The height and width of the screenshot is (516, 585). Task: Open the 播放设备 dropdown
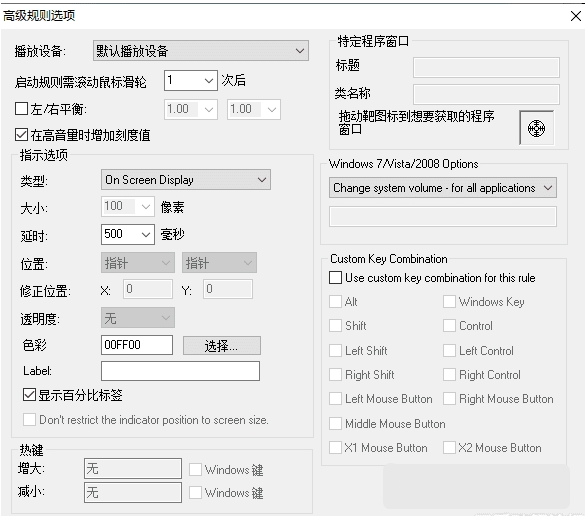click(x=201, y=50)
